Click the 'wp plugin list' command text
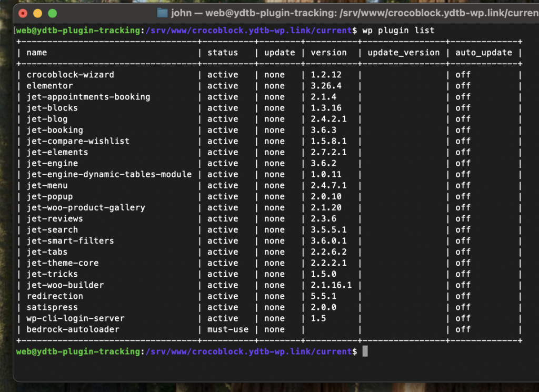The height and width of the screenshot is (392, 539). point(398,31)
